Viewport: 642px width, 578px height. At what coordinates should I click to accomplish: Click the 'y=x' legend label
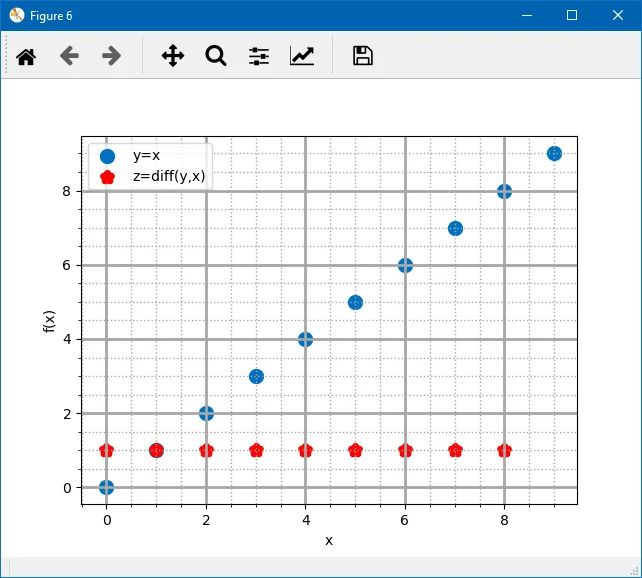[x=146, y=156]
